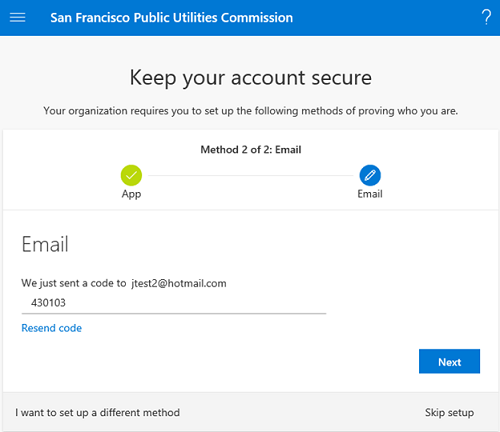The image size is (500, 432).
Task: Click the large Email section heading
Action: click(x=45, y=244)
